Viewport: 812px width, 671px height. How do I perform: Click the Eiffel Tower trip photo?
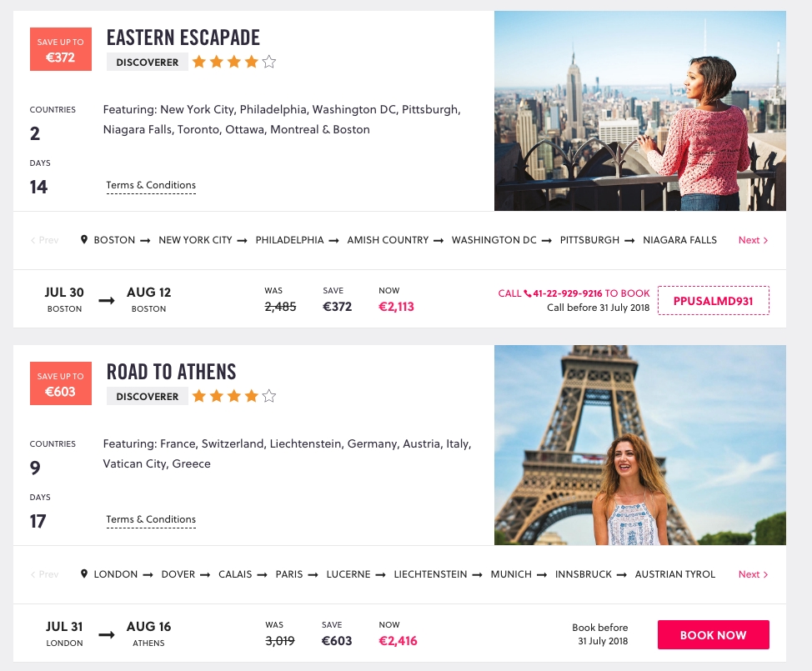point(639,445)
